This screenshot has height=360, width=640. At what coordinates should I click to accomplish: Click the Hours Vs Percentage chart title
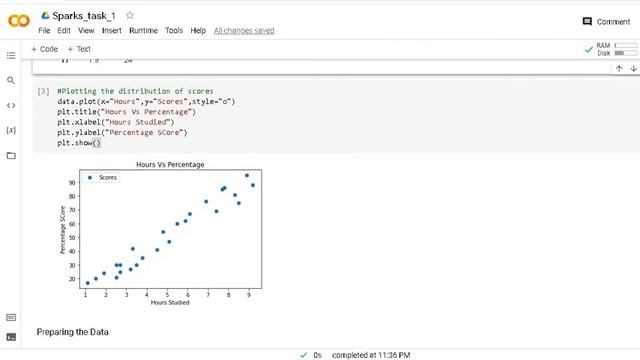(x=170, y=164)
